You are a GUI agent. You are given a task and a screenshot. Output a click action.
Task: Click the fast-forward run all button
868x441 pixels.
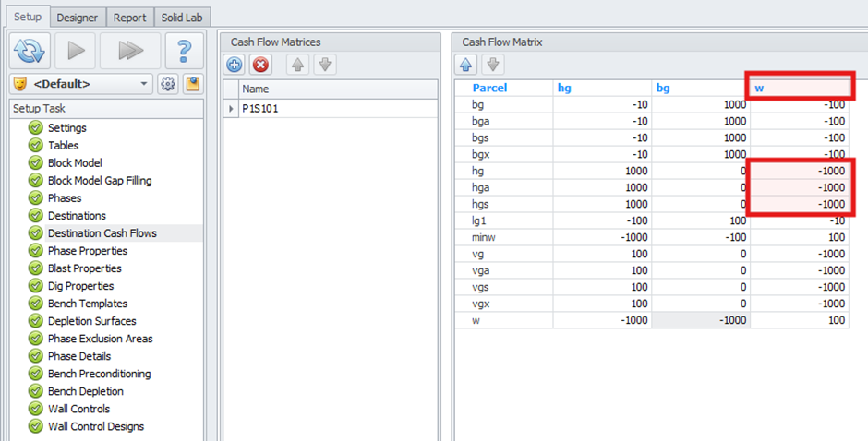coord(129,51)
